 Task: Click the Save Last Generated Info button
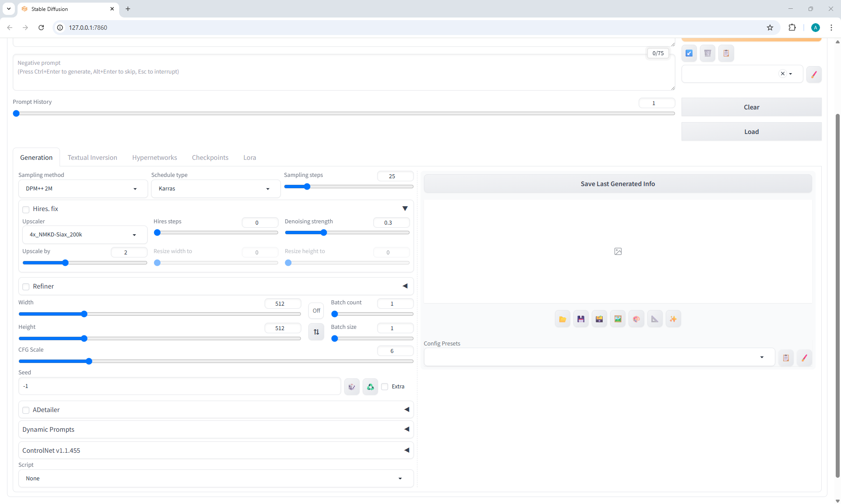click(x=617, y=184)
